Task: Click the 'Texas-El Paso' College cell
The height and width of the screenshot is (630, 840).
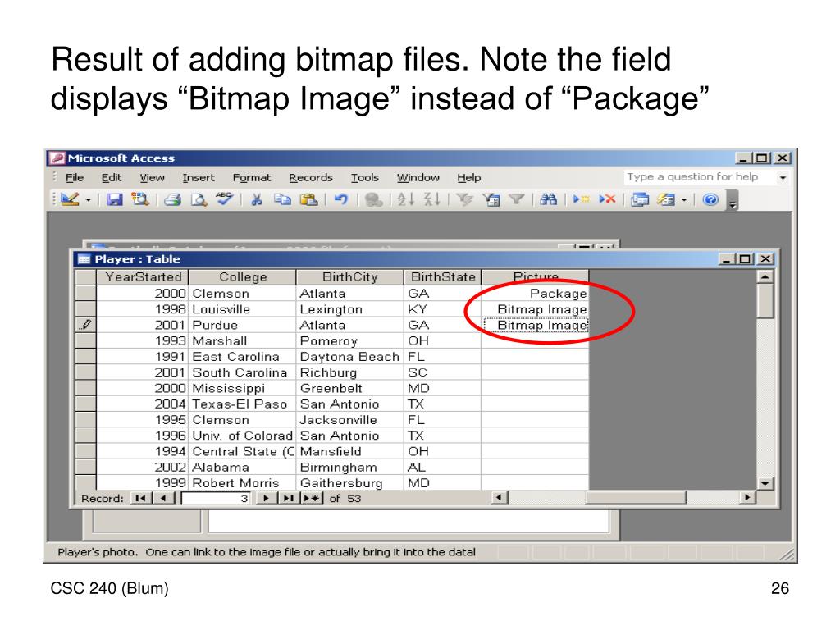Action: 242,404
